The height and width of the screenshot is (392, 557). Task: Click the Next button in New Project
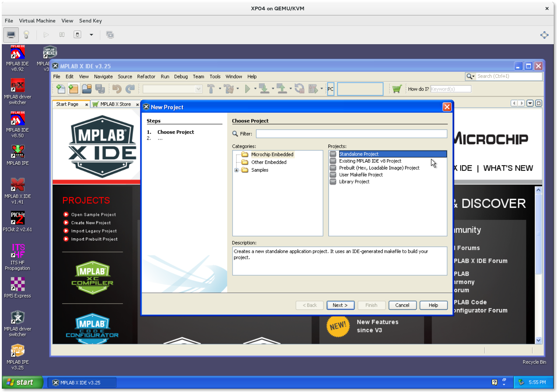(x=340, y=305)
